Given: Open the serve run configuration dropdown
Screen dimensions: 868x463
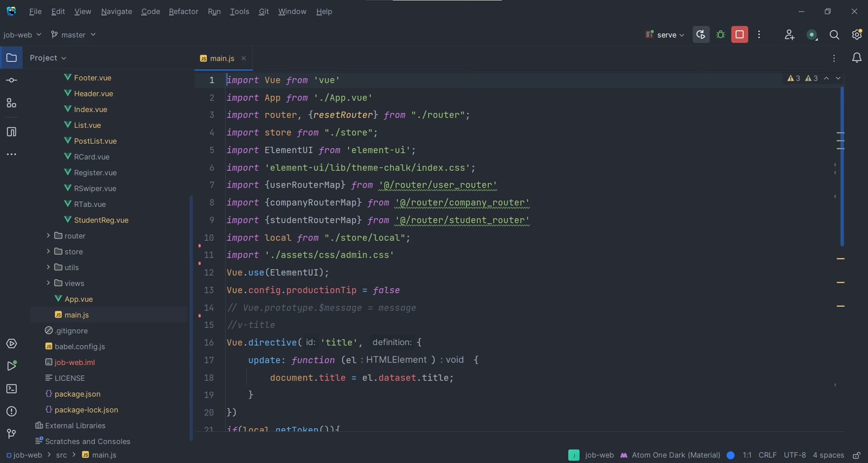Looking at the screenshot, I should tap(665, 35).
